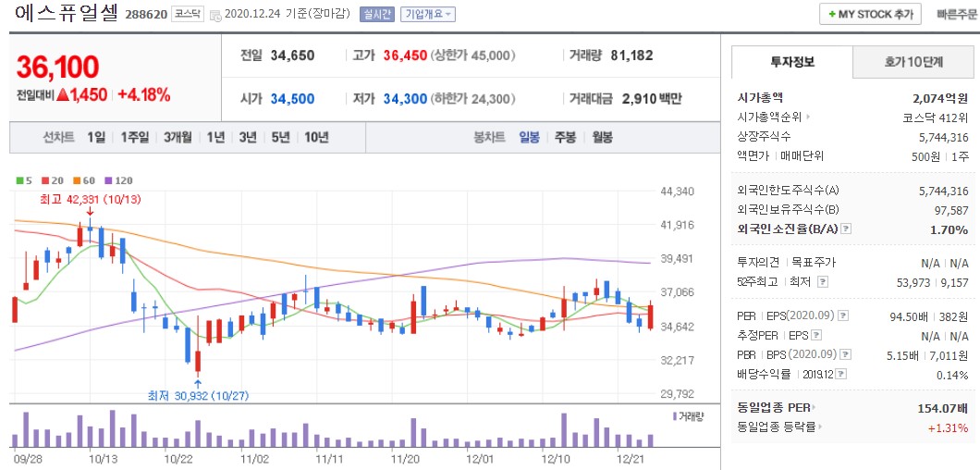Click the 최저 30,932 (10/27) chart marker

(198, 396)
